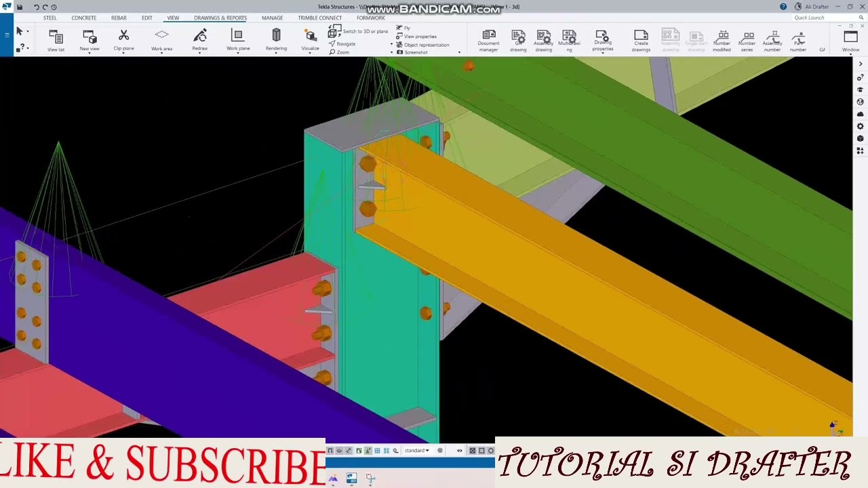Open the help question mark icon
Screen dimensions: 868x488
783,7
